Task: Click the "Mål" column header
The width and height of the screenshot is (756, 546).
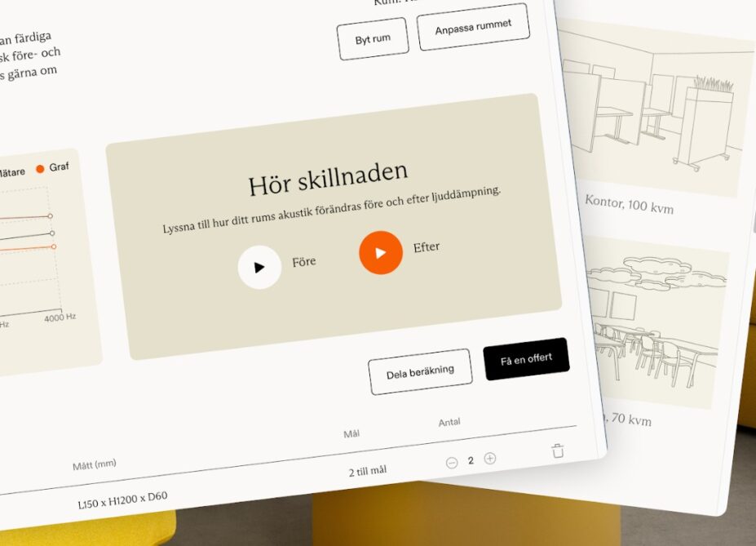Action: pos(351,433)
